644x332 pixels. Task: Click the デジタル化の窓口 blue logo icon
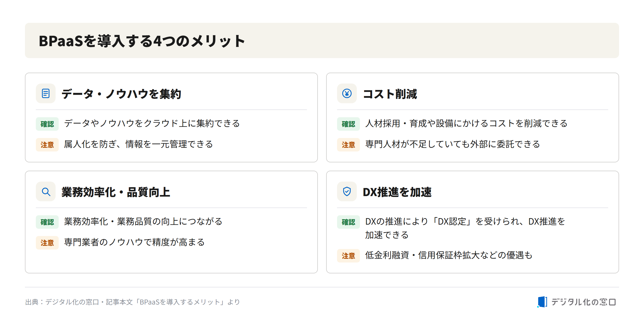[542, 302]
